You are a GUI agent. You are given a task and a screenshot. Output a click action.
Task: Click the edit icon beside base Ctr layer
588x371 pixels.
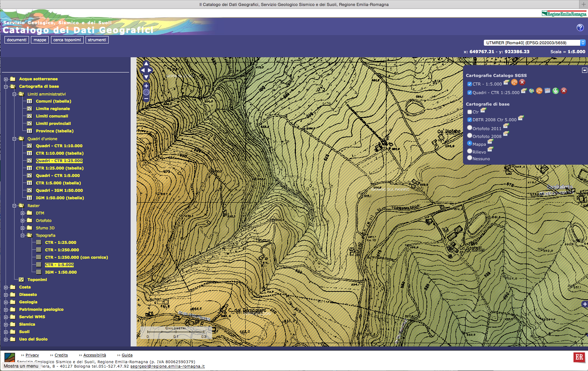click(483, 110)
